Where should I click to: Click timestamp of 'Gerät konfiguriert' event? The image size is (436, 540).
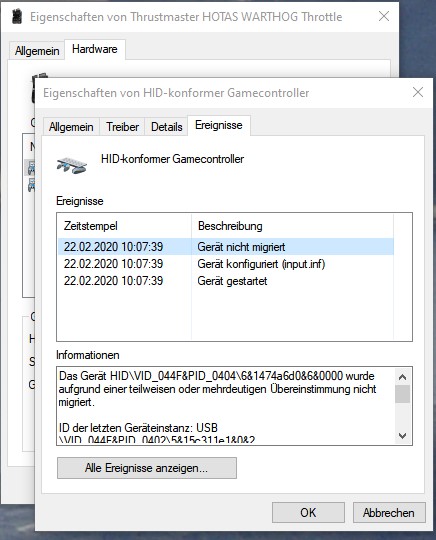point(113,264)
